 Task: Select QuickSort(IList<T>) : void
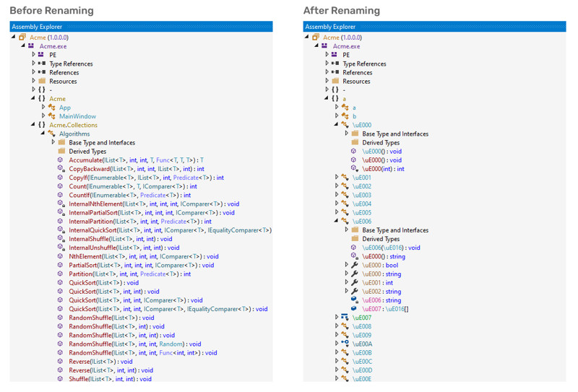[103, 282]
